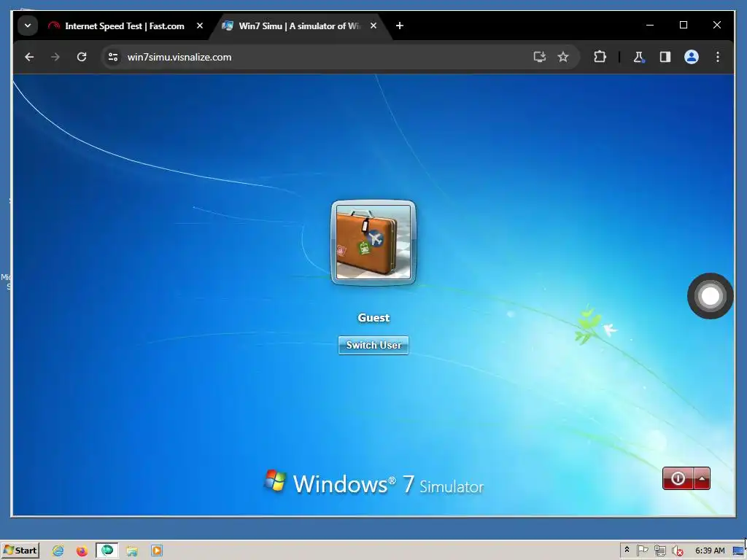Open media player from taskbar

[157, 551]
